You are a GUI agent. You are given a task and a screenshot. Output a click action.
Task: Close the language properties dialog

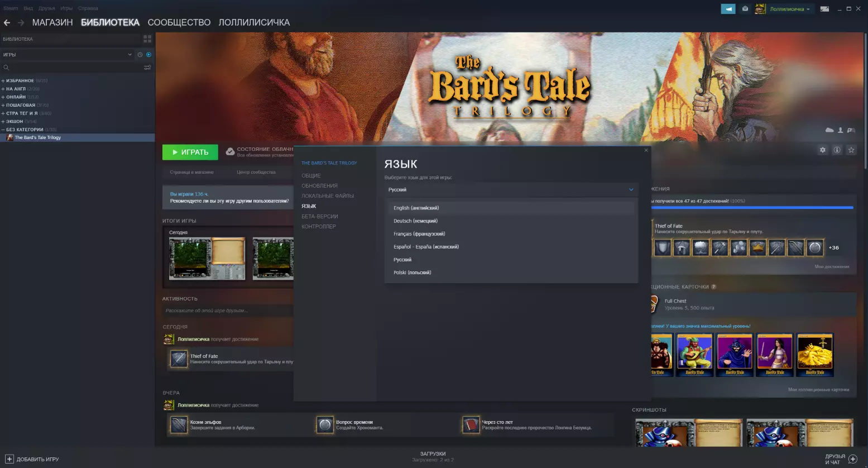tap(646, 150)
